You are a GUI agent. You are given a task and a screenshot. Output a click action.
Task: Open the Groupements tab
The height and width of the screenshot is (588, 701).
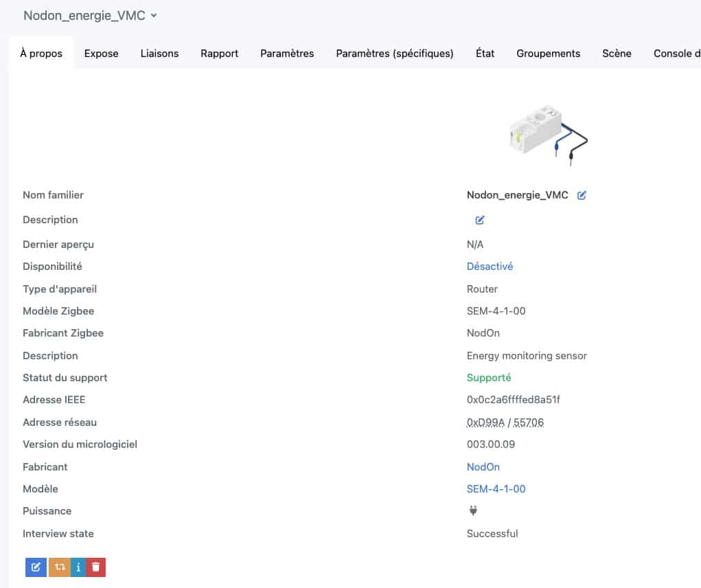(x=549, y=54)
